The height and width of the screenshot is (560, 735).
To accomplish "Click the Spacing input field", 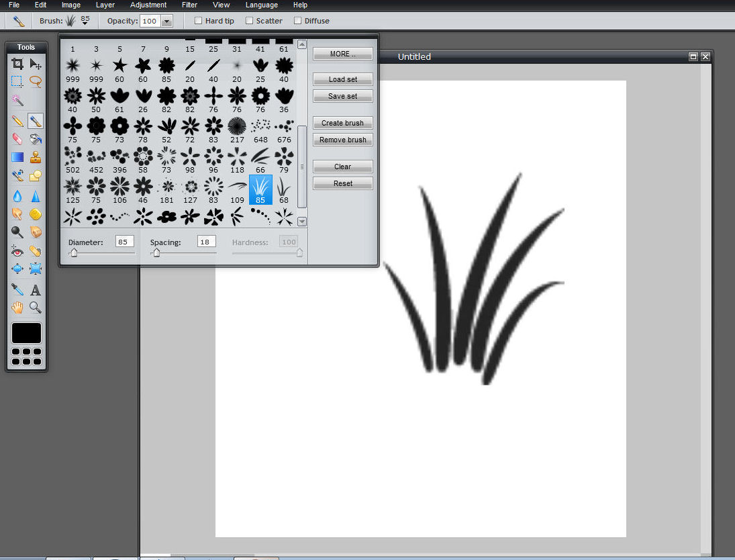I will tap(206, 242).
